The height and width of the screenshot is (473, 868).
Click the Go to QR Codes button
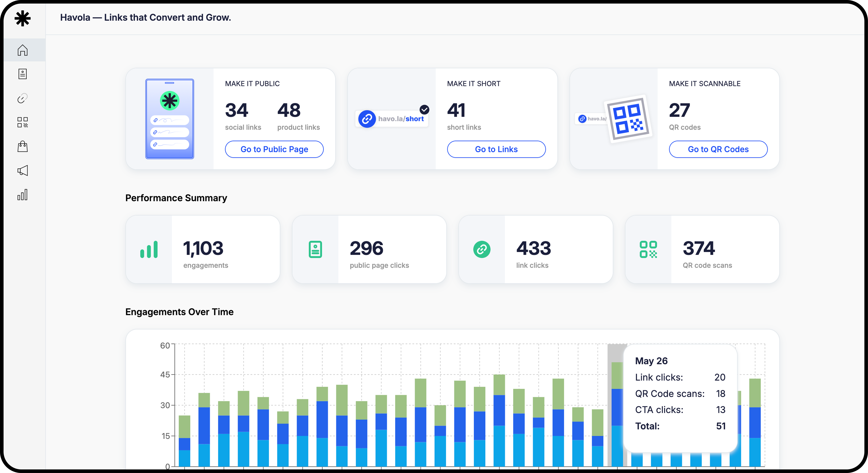tap(718, 149)
